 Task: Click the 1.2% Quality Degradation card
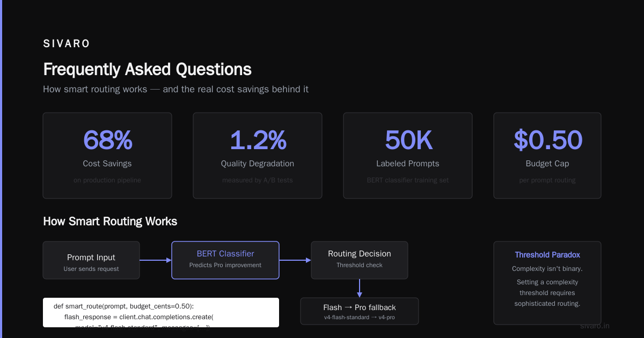click(x=258, y=156)
